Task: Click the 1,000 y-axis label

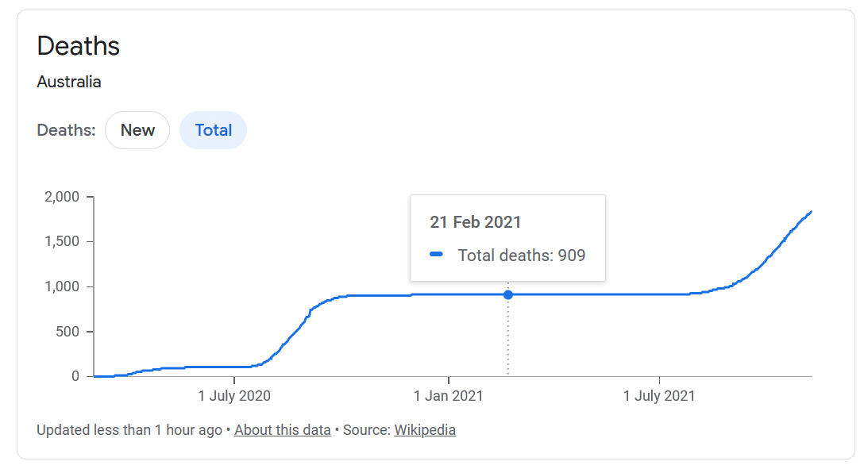Action: click(x=60, y=286)
